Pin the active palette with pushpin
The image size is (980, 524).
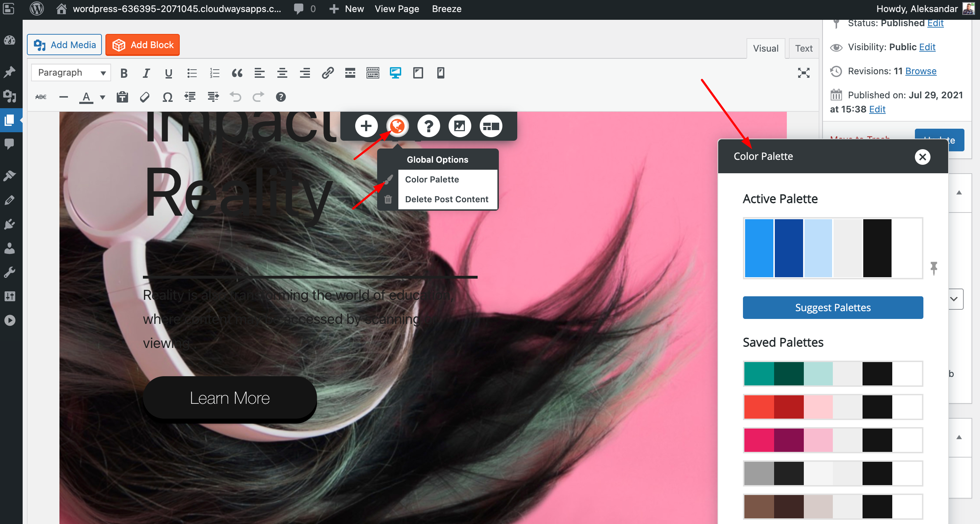934,268
